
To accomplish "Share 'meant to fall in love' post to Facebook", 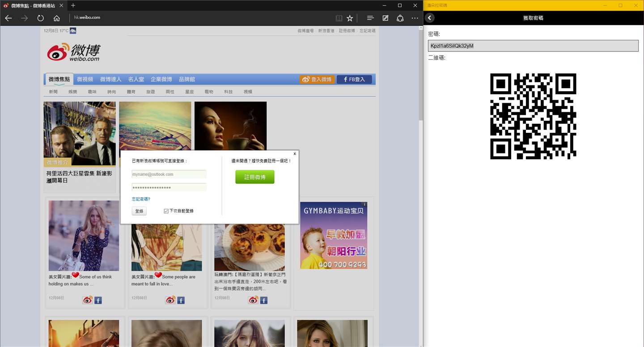I will (181, 300).
